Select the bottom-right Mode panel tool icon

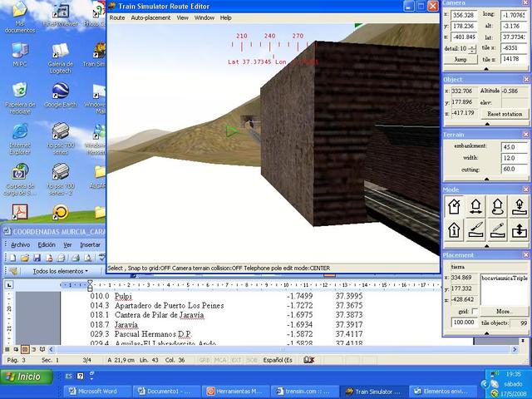pos(518,230)
